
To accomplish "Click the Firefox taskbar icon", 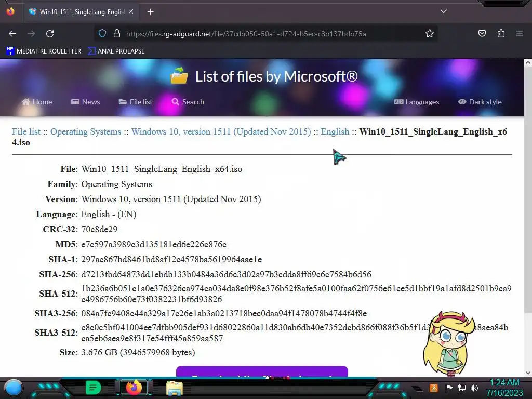I will [x=134, y=388].
